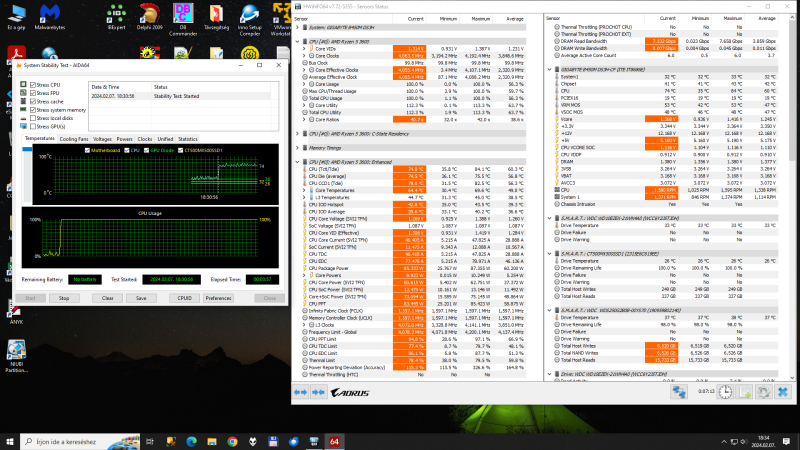Open Ez a gép desktop icon
The image size is (800, 450).
point(16,17)
